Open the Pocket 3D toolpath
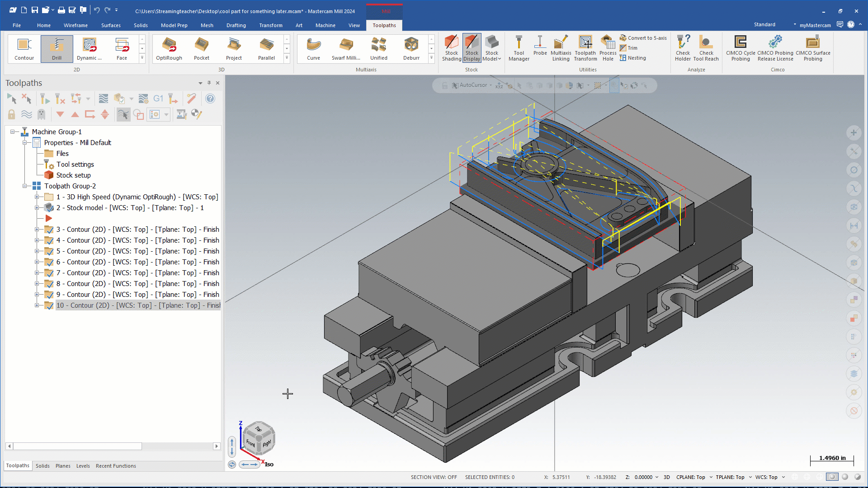Viewport: 868px width, 488px height. click(201, 48)
